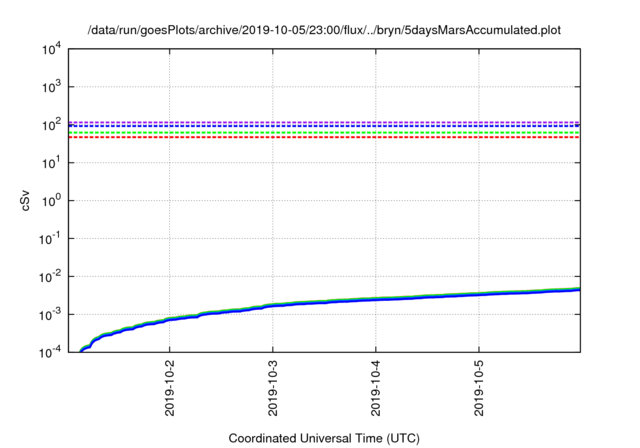Click the cSv y-axis unit label
The height and width of the screenshot is (448, 640).
pos(25,200)
